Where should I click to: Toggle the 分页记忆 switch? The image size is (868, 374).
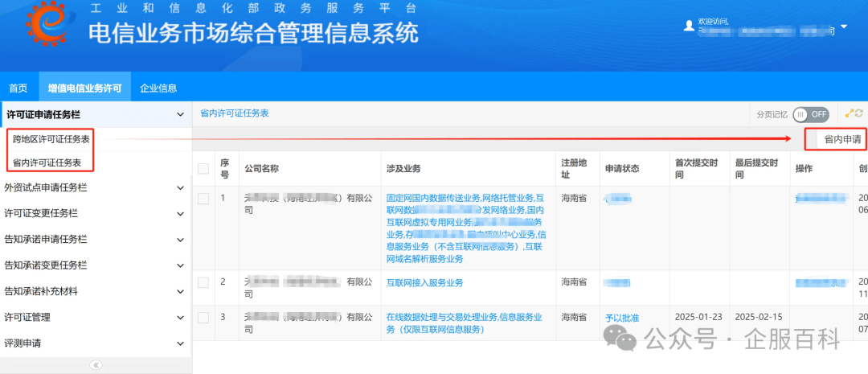click(811, 114)
